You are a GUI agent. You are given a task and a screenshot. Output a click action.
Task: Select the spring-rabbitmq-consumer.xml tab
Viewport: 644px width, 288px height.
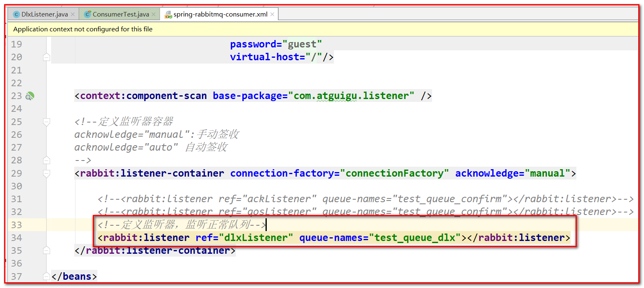tap(220, 14)
